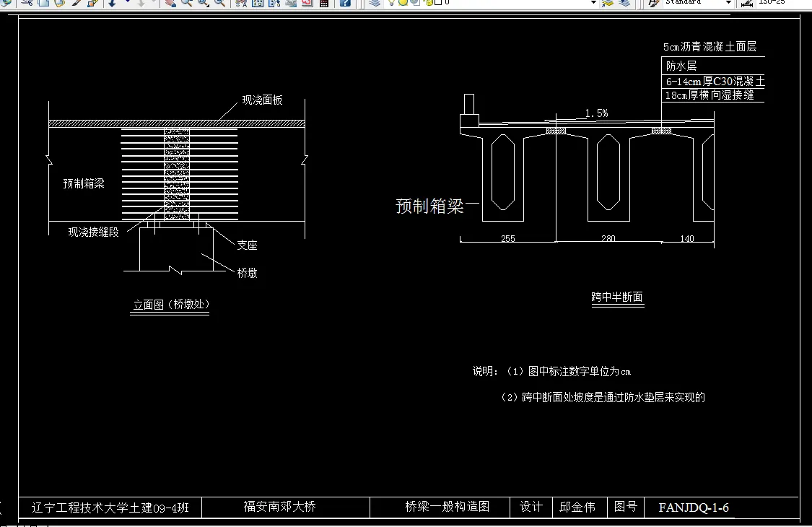Screen dimensions: 812x527
Task: Open the Help question mark icon
Action: click(345, 3)
